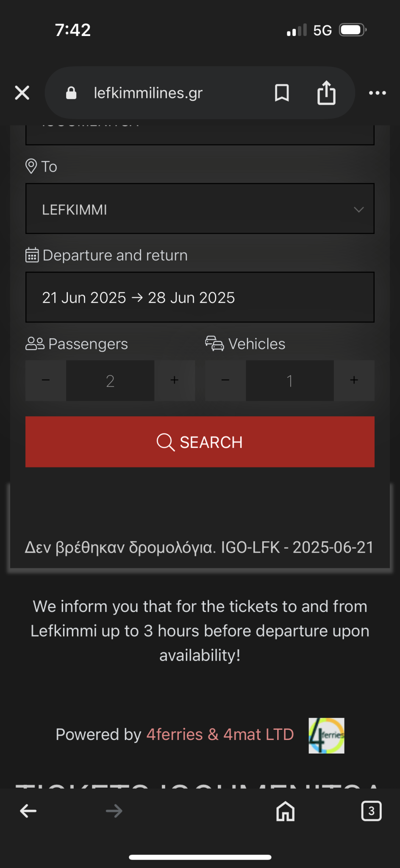Open the LEFKIMMI destination dropdown
The width and height of the screenshot is (400, 868).
pos(200,209)
